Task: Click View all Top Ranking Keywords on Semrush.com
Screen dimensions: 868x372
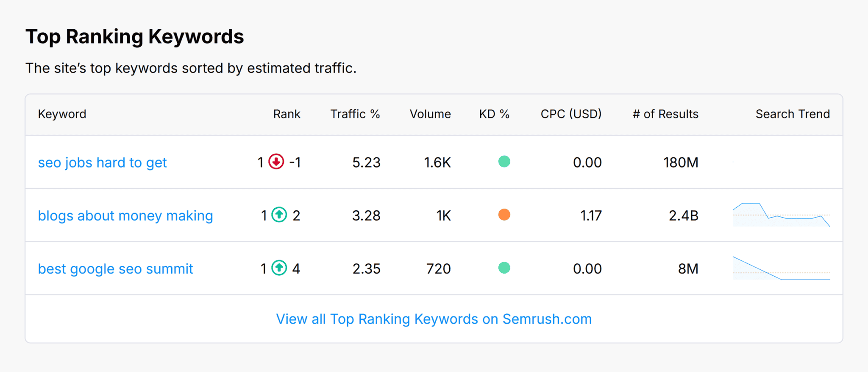Action: pos(434,319)
